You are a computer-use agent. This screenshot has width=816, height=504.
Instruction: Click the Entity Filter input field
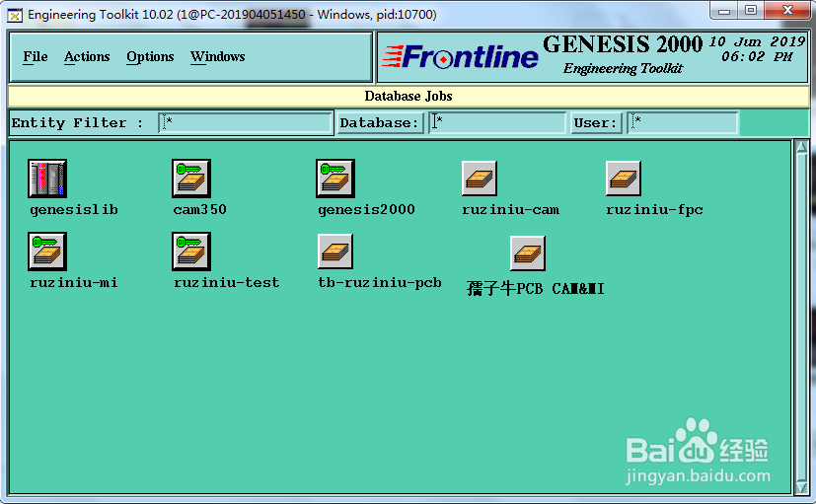point(245,122)
